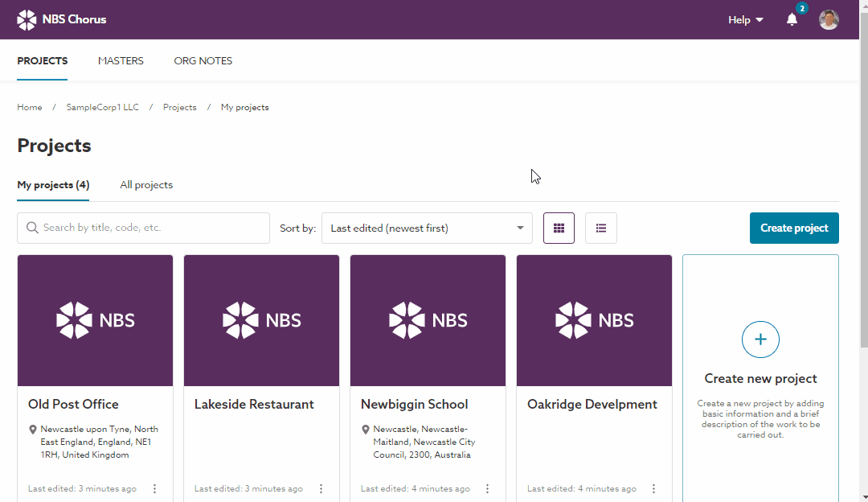Open the Sort by dropdown
This screenshot has width=868, height=502.
pos(427,228)
